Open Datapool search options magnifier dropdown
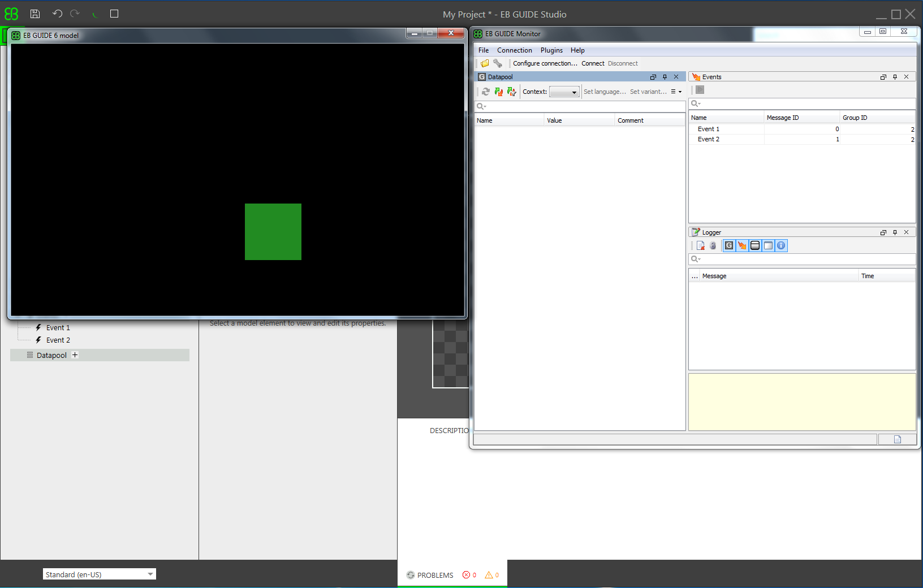Viewport: 923px width, 588px height. click(x=482, y=106)
